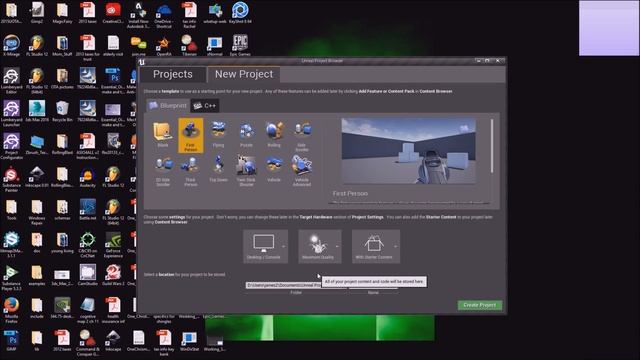Select the Battle.net desktop icon
640x360 pixels.
(x=87, y=209)
